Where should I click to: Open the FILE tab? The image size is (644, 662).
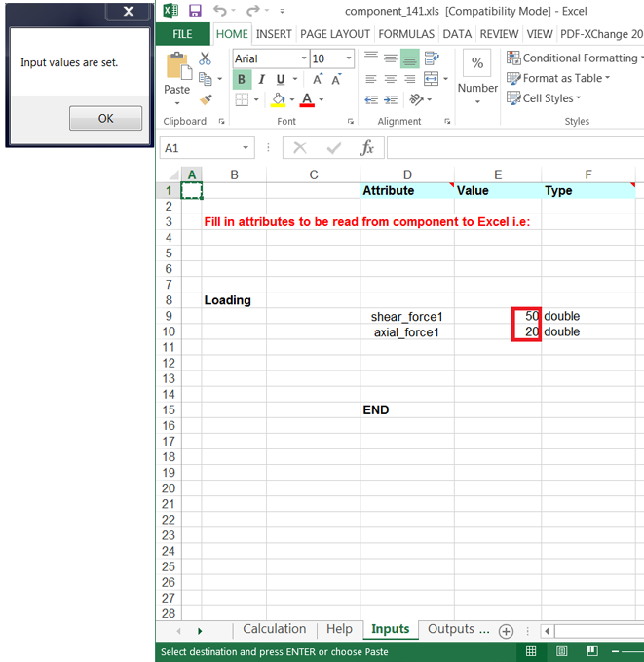[182, 34]
